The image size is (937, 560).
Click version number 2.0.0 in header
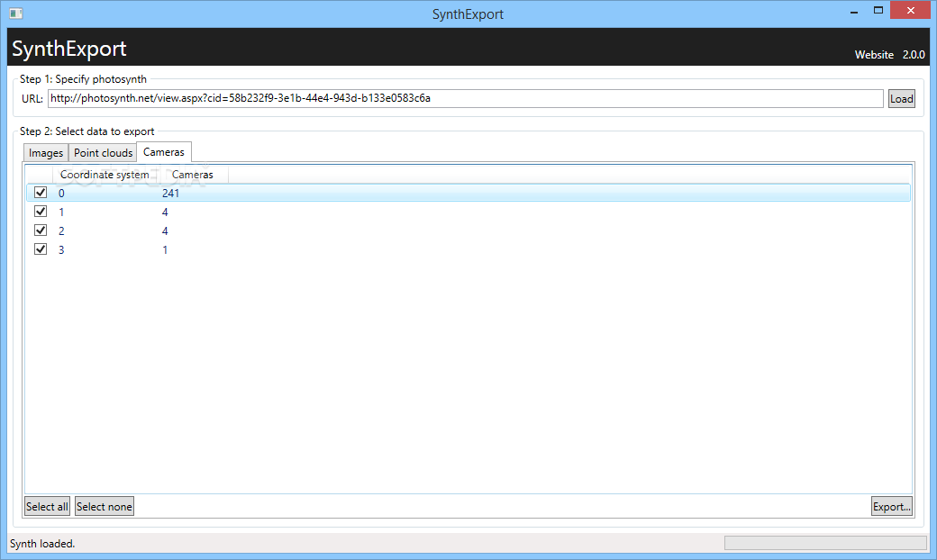pos(914,54)
